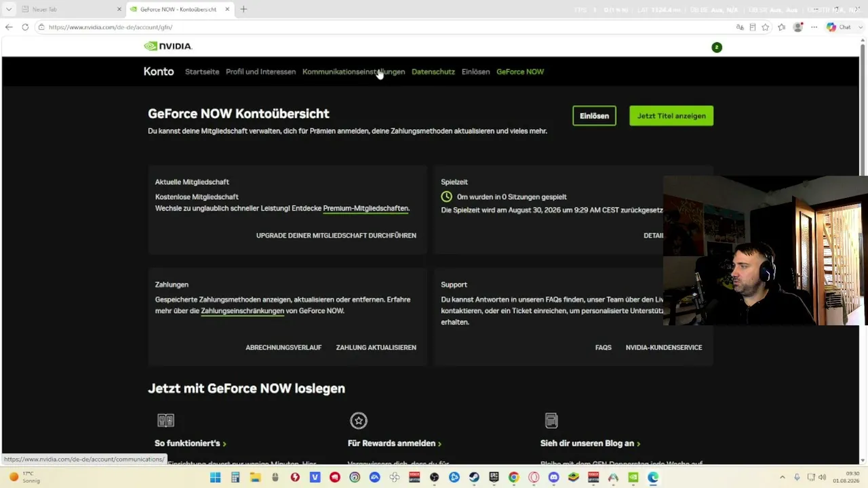Open the green account badge showing 2
The width and height of the screenshot is (868, 488).
[717, 47]
